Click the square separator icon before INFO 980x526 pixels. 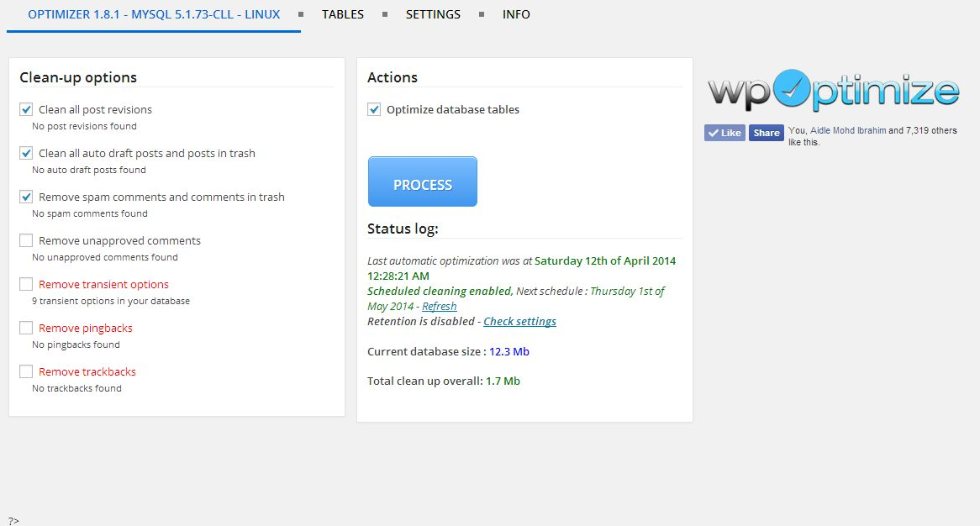click(x=481, y=13)
